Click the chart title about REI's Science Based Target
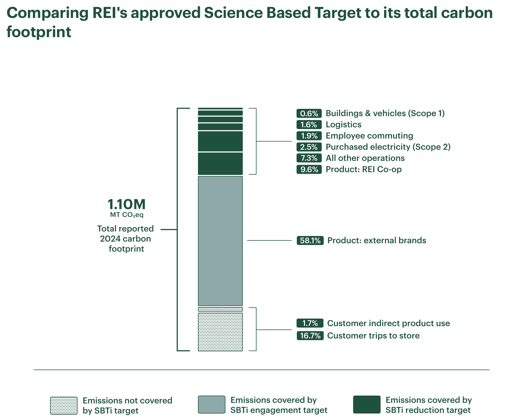Viewport: 515px width, 420px height. coord(249,22)
